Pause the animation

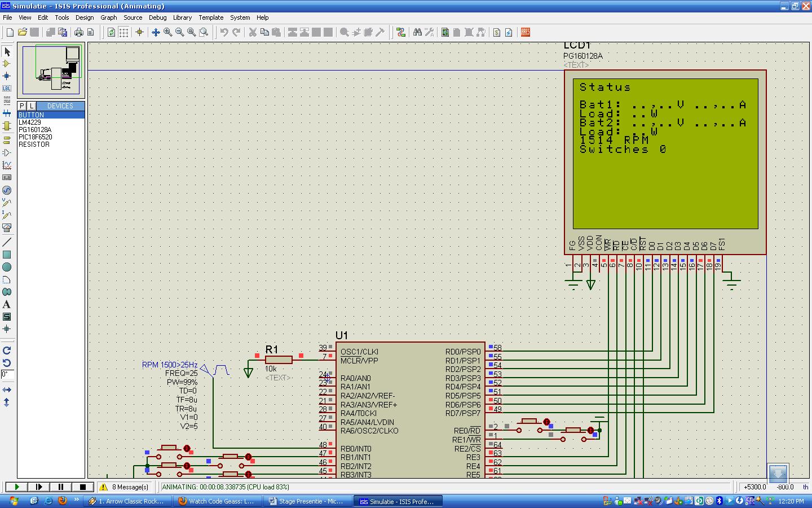(60, 487)
